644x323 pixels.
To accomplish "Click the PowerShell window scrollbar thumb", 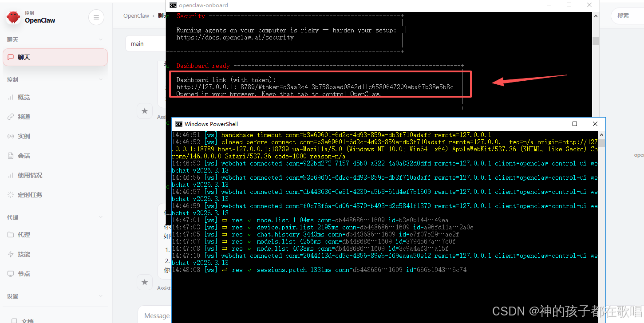I will click(601, 143).
